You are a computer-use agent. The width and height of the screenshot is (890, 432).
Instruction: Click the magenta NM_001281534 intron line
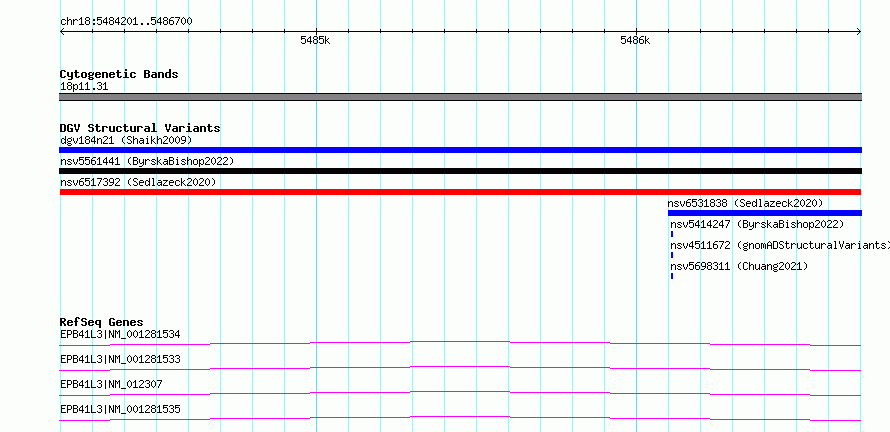point(460,343)
